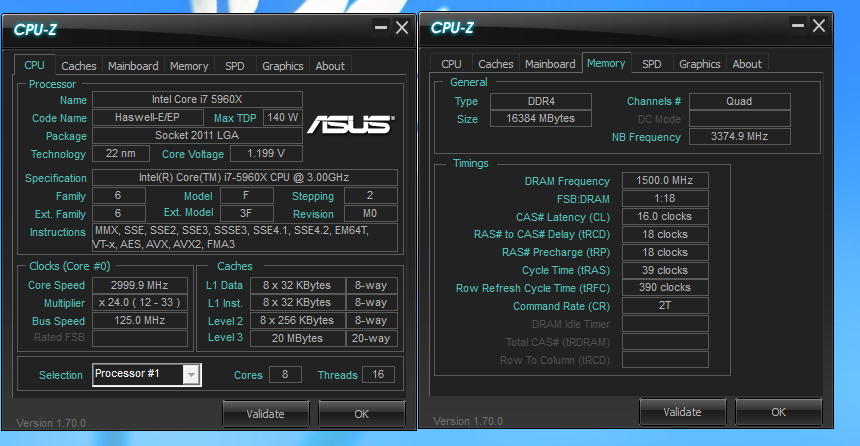Open Caches tab in left CPU-Z window
The height and width of the screenshot is (446, 860).
pos(79,66)
